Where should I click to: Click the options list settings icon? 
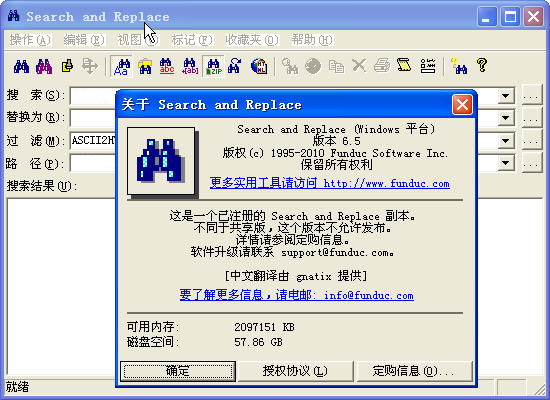click(x=428, y=66)
